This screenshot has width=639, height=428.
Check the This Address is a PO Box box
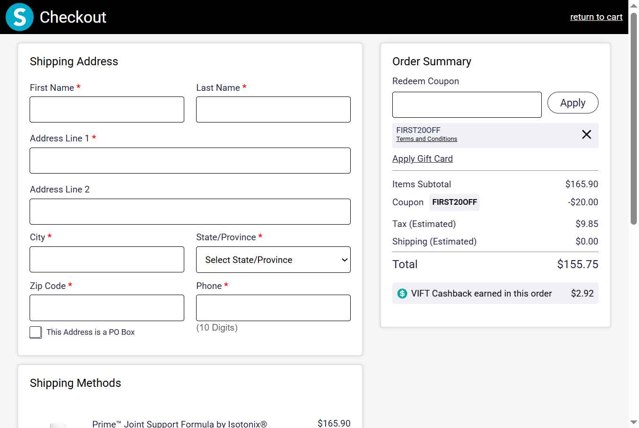point(35,332)
